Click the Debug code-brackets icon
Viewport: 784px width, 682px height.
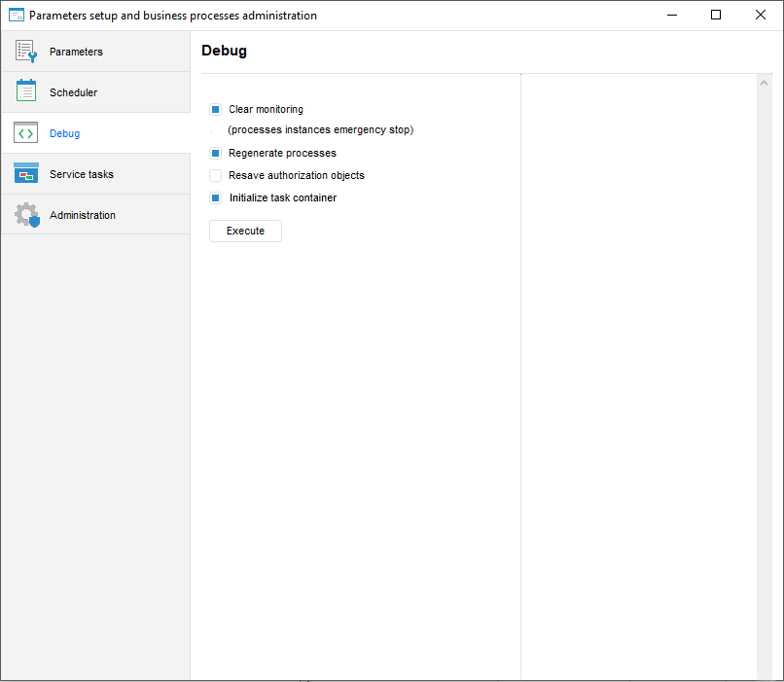pos(26,133)
